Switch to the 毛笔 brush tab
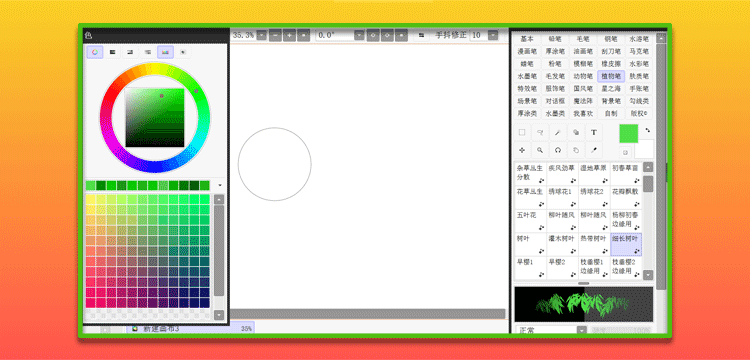750x360 pixels. tap(583, 39)
